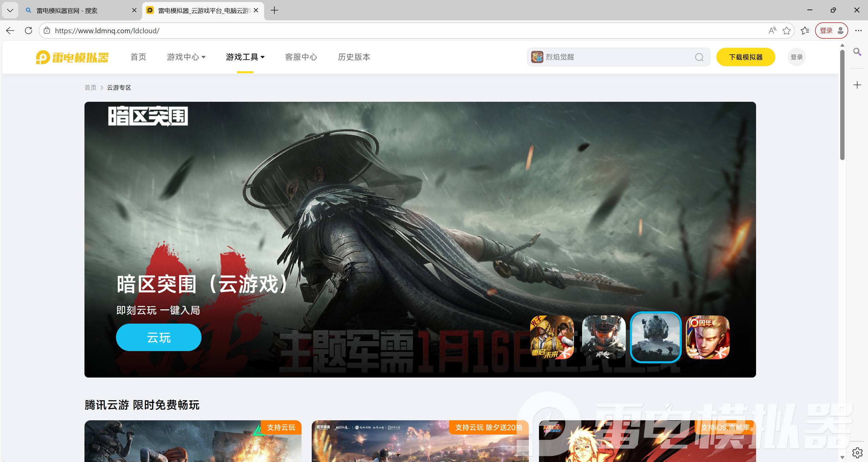Click the LDPlayer logo in the header
Viewport: 868px width, 462px height.
click(72, 57)
